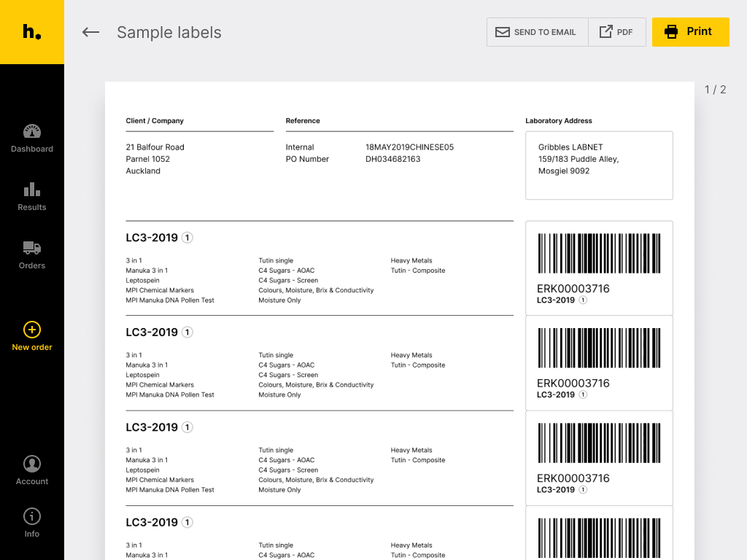Go back using the left arrow

click(x=90, y=32)
